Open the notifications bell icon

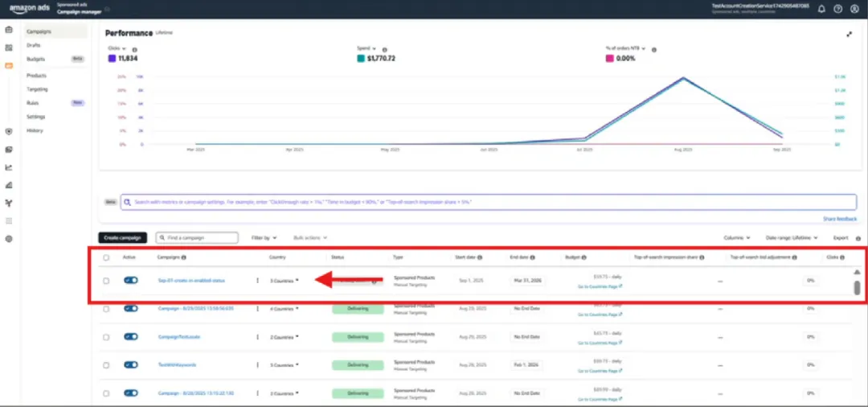click(x=821, y=9)
